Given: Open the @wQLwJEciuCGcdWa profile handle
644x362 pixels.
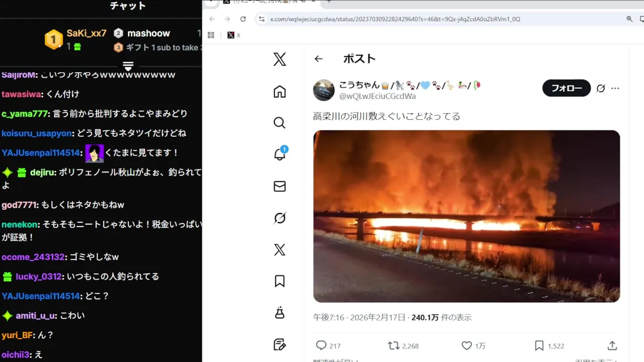Looking at the screenshot, I should coord(377,96).
